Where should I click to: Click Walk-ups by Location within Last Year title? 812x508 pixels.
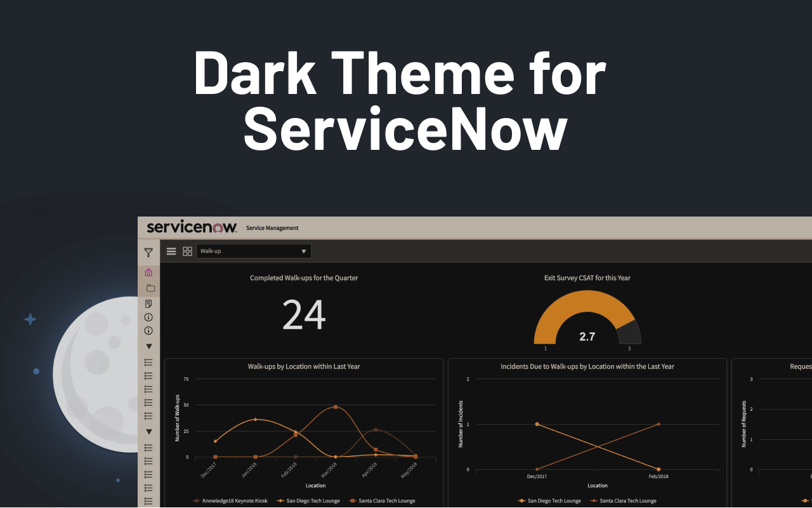[304, 366]
